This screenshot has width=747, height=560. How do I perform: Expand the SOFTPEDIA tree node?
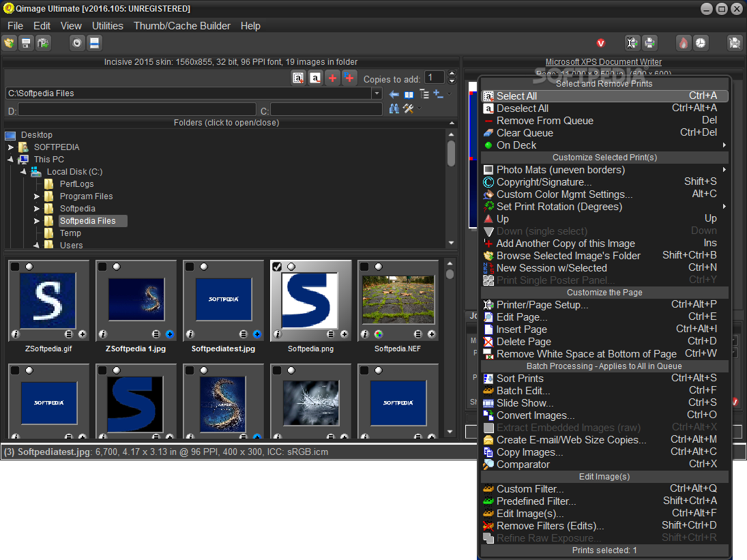(x=11, y=147)
